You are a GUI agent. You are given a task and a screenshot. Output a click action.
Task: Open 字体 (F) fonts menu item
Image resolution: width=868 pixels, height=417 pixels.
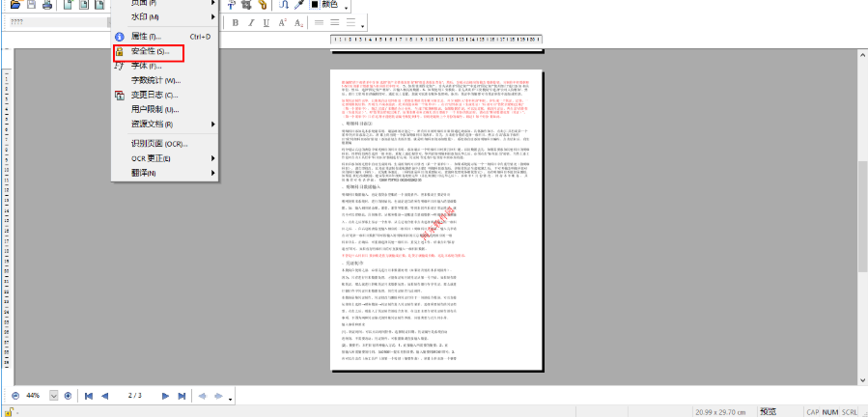coord(165,66)
